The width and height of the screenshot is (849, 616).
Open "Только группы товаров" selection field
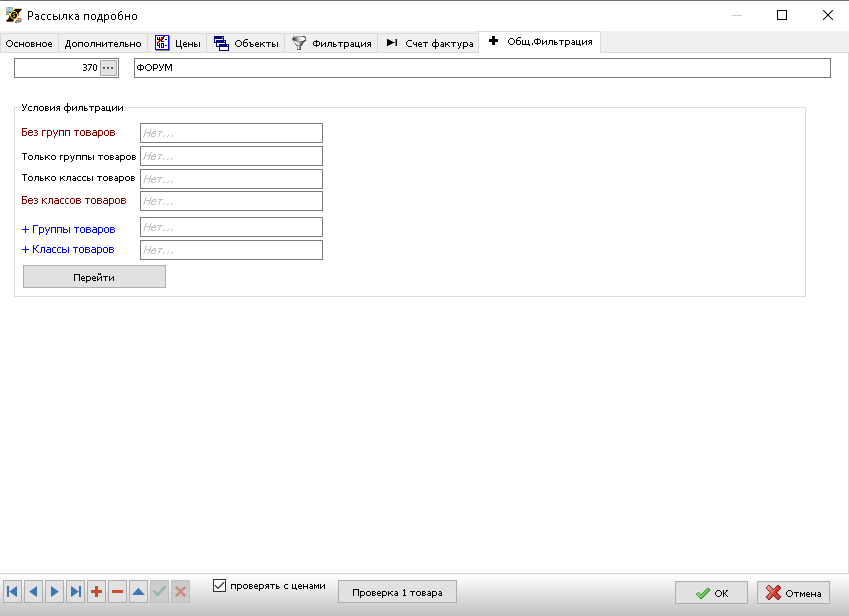231,156
